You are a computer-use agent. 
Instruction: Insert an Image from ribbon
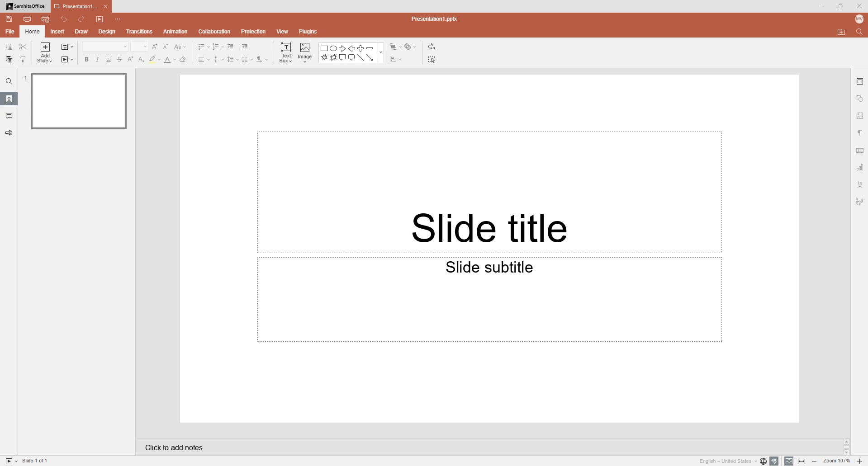pos(305,53)
